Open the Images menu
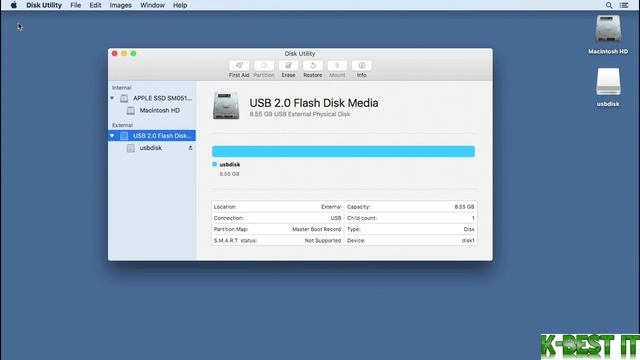640x360 pixels. coord(120,5)
